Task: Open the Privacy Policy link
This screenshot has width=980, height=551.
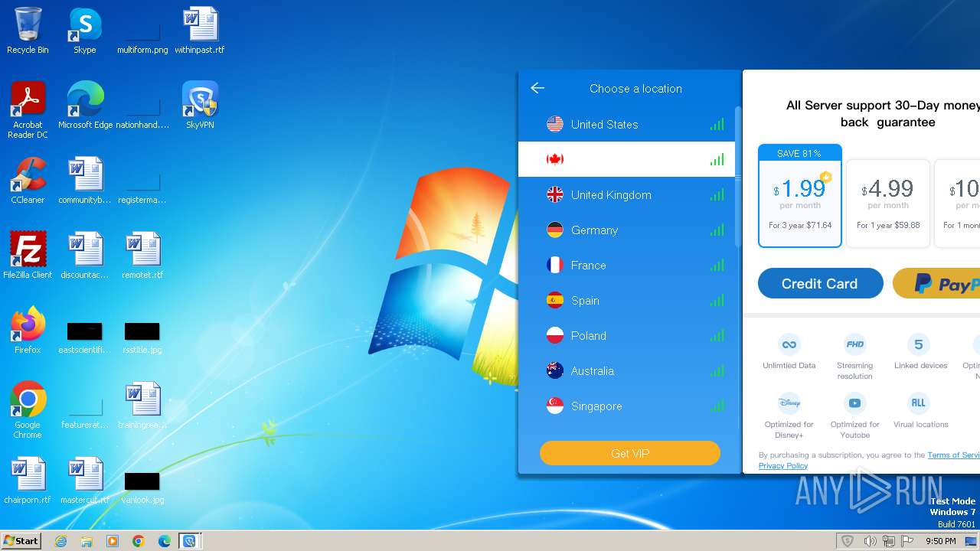Action: (782, 465)
